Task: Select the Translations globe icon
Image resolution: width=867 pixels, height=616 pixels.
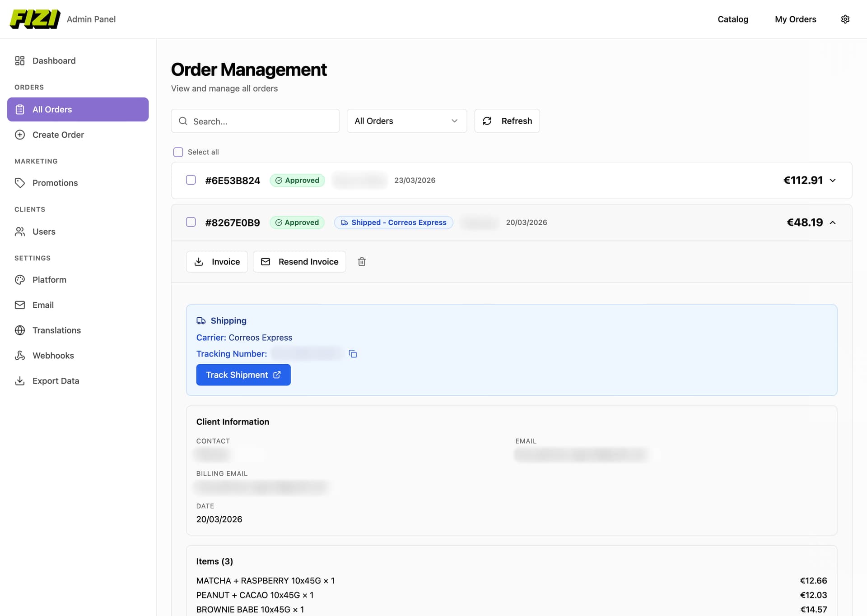Action: point(20,330)
